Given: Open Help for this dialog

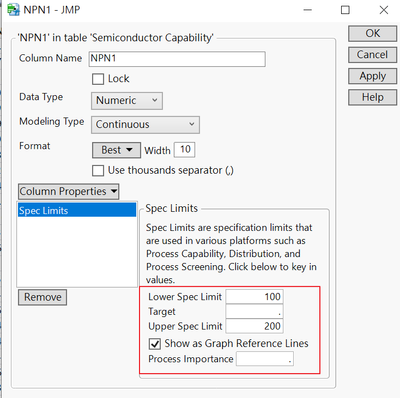Looking at the screenshot, I should pyautogui.click(x=372, y=97).
